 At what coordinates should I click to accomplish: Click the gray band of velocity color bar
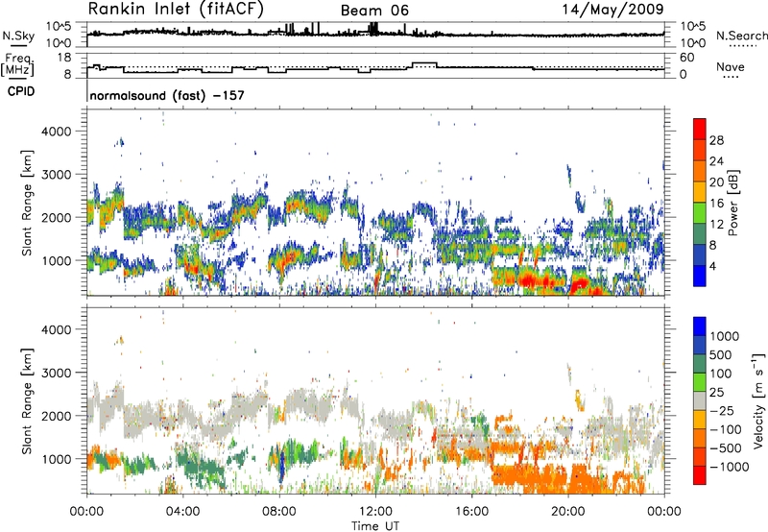coord(700,400)
